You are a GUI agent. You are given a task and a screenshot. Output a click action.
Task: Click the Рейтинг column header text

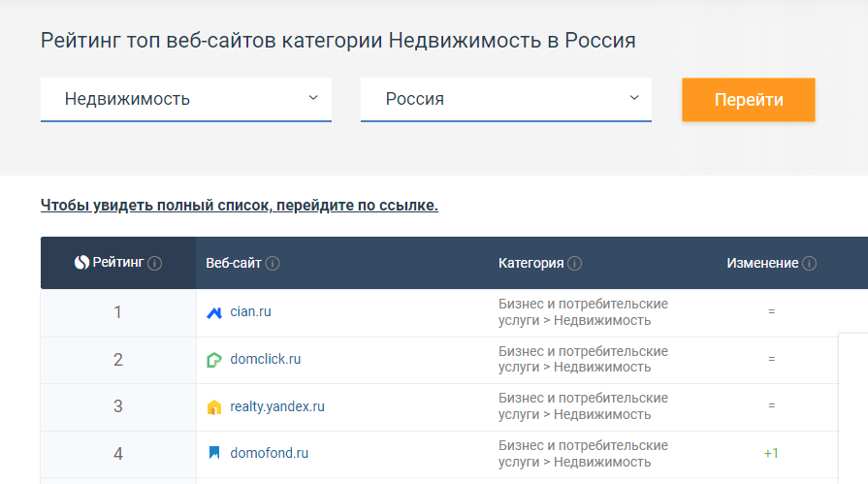(x=118, y=263)
